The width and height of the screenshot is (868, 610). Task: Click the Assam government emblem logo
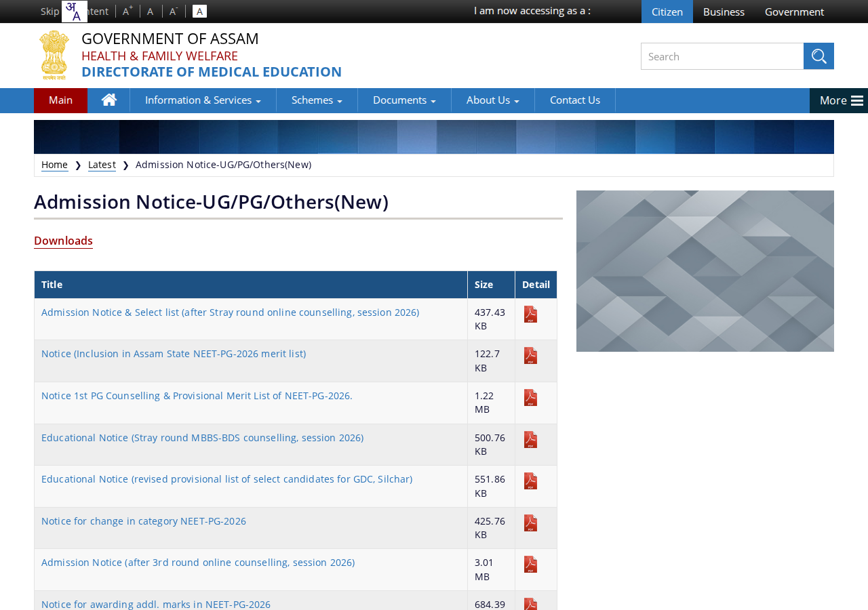(x=54, y=56)
